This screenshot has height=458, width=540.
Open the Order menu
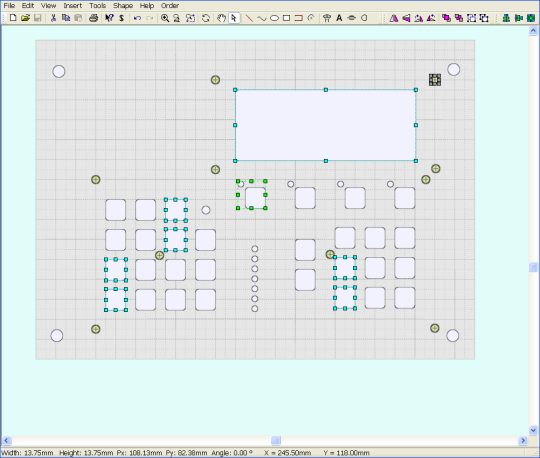[170, 6]
